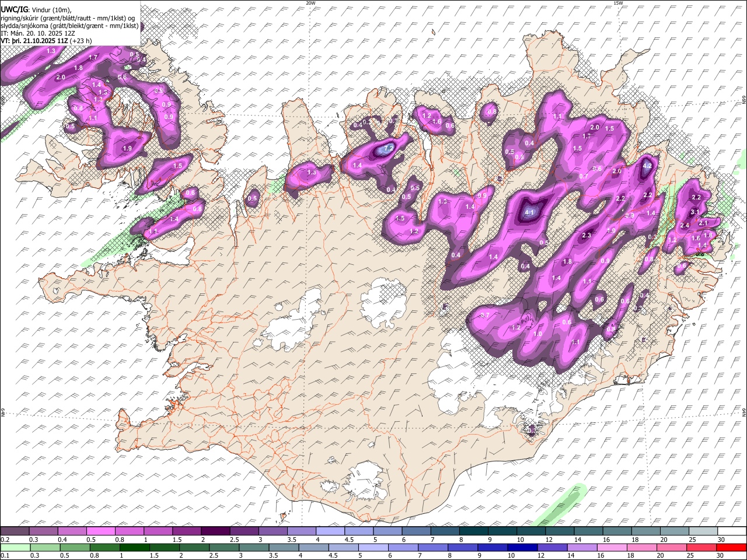Click the bright red rain swatch above 30

coord(731,547)
